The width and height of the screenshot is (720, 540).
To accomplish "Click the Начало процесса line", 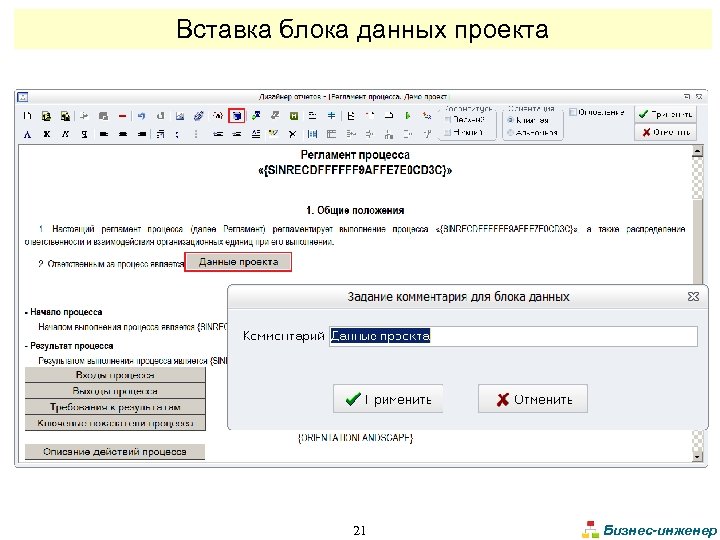I will 63,312.
